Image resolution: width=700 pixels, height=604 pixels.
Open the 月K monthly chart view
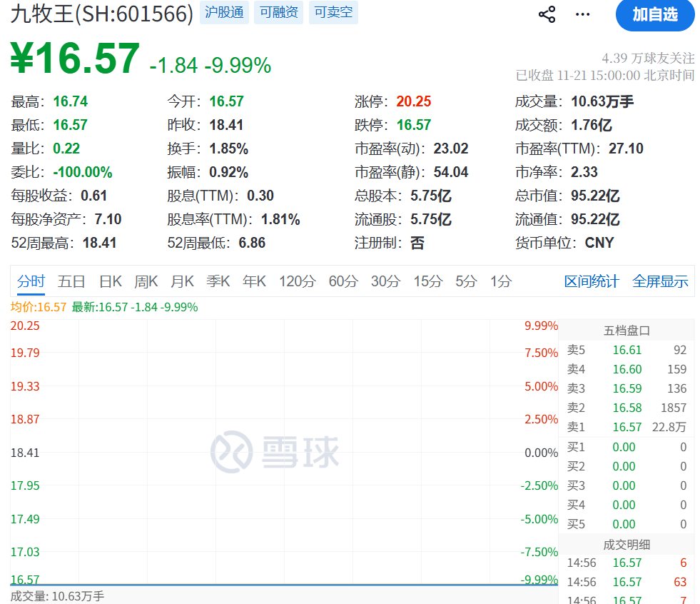click(x=183, y=281)
